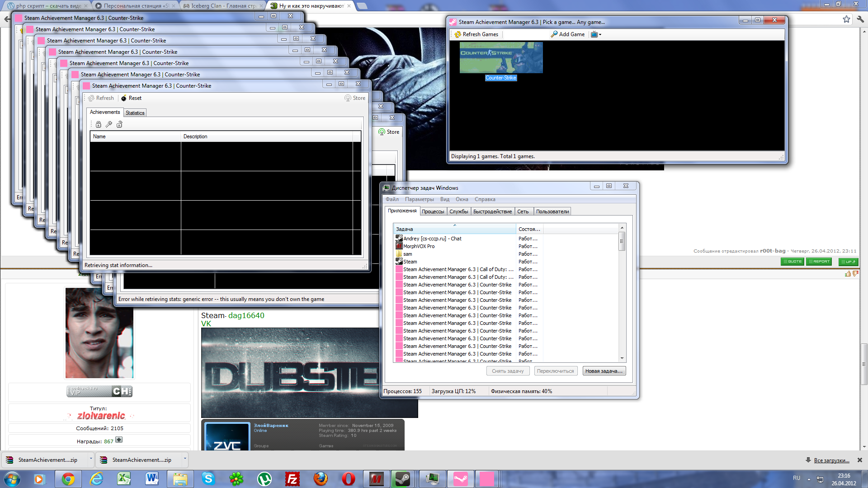Switch to the Statistics tab

pos(135,113)
